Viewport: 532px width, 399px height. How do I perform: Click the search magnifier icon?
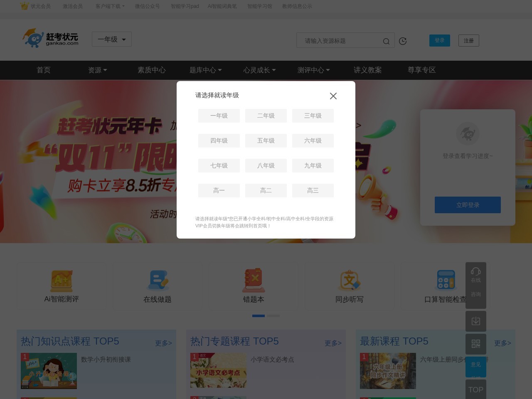tap(386, 41)
